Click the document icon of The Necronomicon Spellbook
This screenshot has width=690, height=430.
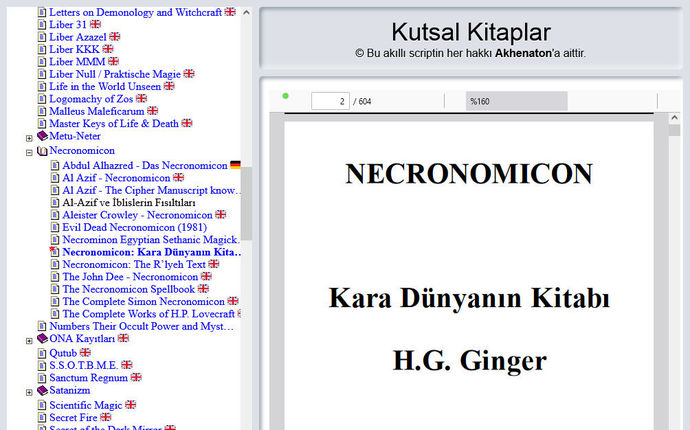55,289
